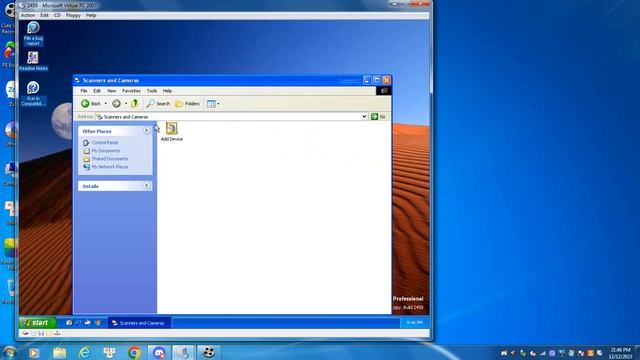The image size is (640, 360).
Task: Launch Internet Explorer from Windows 7 taskbar
Action: 84,353
